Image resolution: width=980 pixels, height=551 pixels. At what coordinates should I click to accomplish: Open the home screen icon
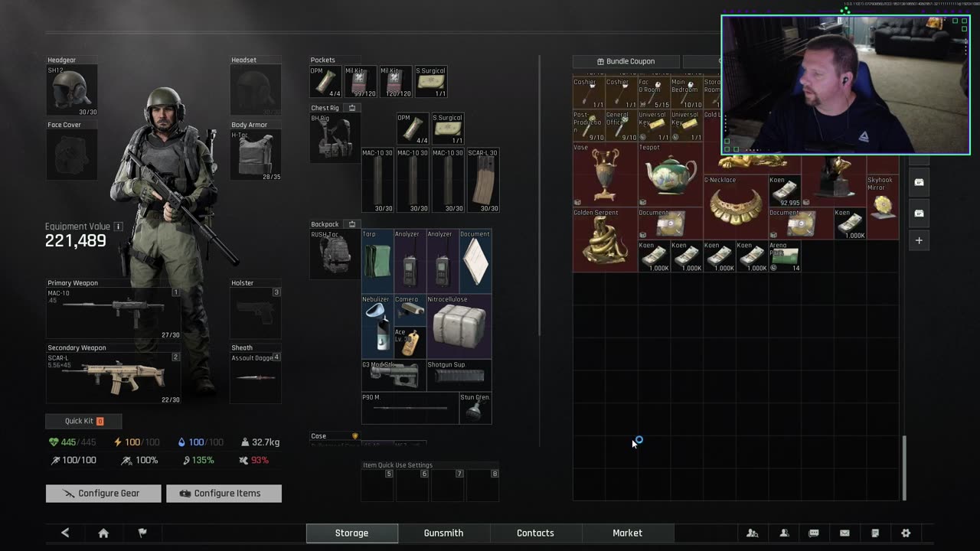click(103, 533)
